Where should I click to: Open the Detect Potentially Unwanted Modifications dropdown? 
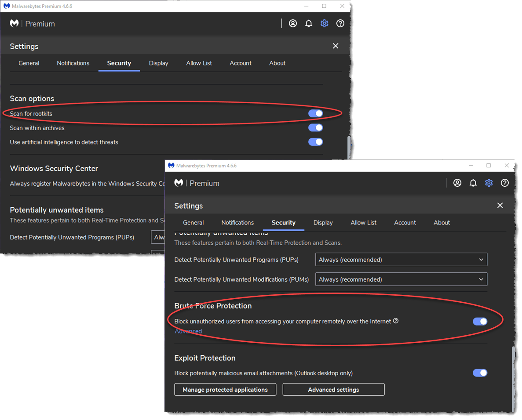pyautogui.click(x=401, y=279)
